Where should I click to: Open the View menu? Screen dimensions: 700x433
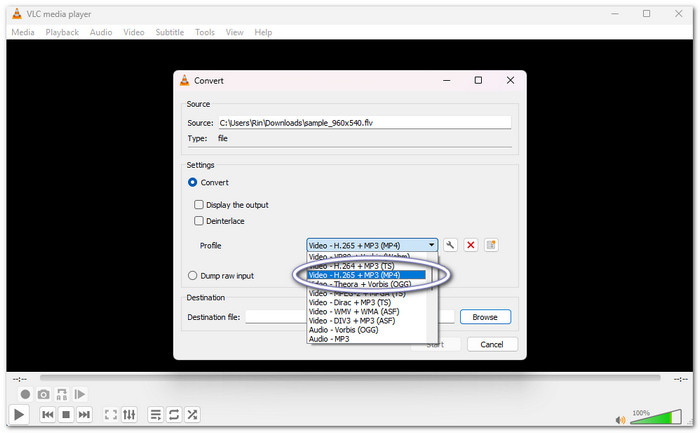tap(234, 32)
